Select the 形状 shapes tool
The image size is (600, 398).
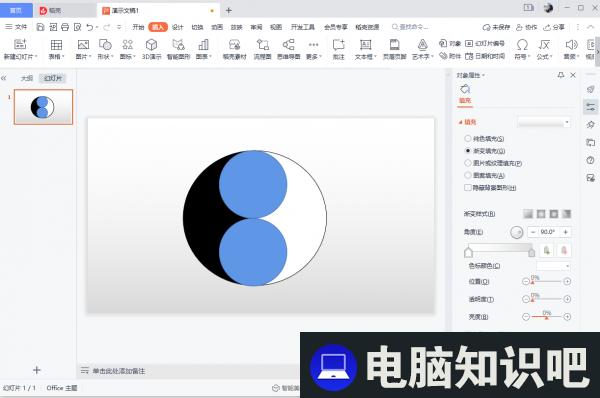pyautogui.click(x=105, y=45)
